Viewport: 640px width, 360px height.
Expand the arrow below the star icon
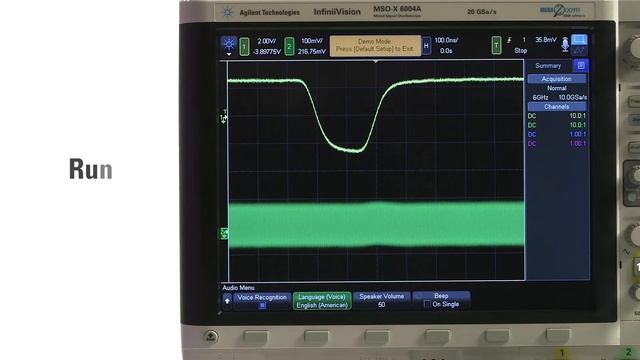[x=229, y=54]
